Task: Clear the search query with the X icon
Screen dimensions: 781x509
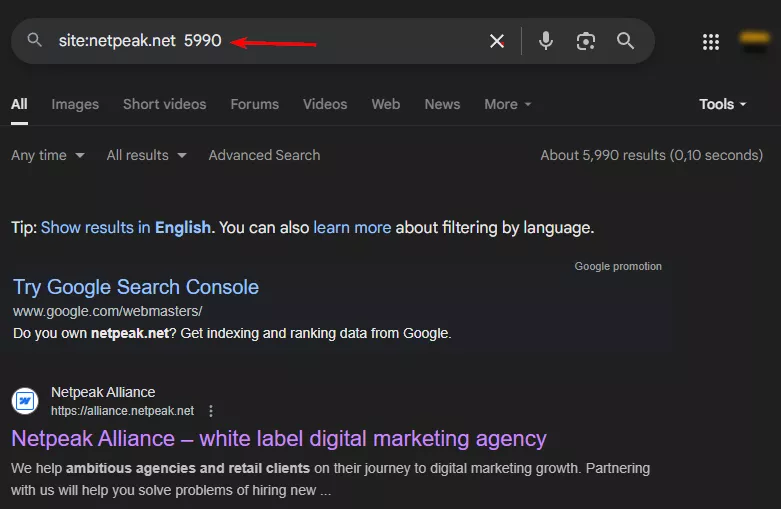Action: 497,41
